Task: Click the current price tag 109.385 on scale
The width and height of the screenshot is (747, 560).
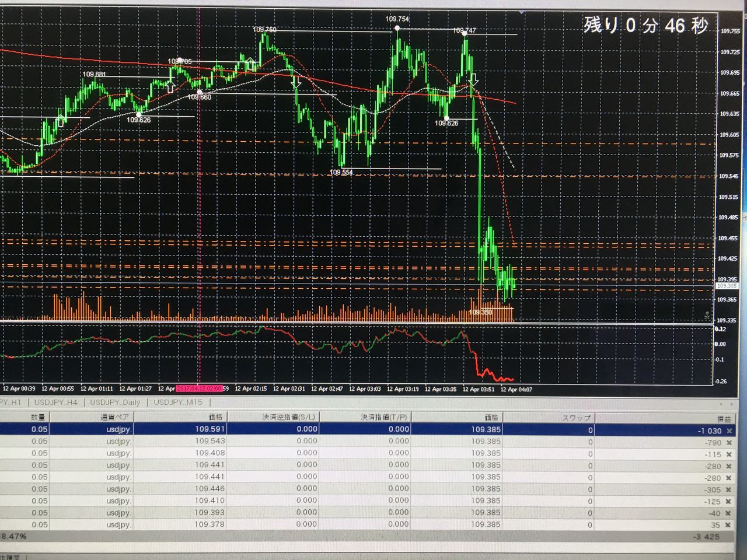Action: [x=727, y=286]
